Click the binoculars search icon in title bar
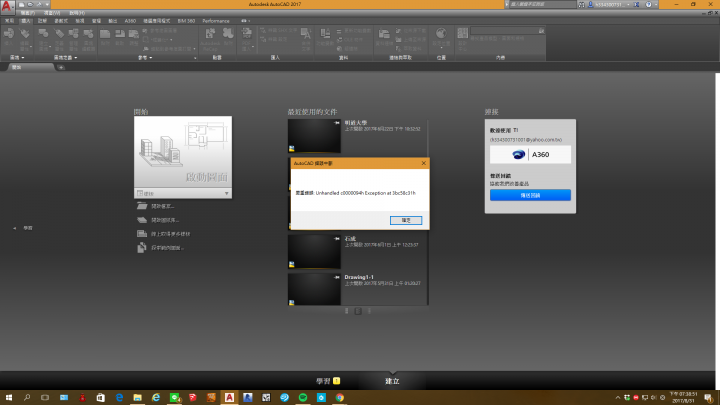 (x=582, y=5)
